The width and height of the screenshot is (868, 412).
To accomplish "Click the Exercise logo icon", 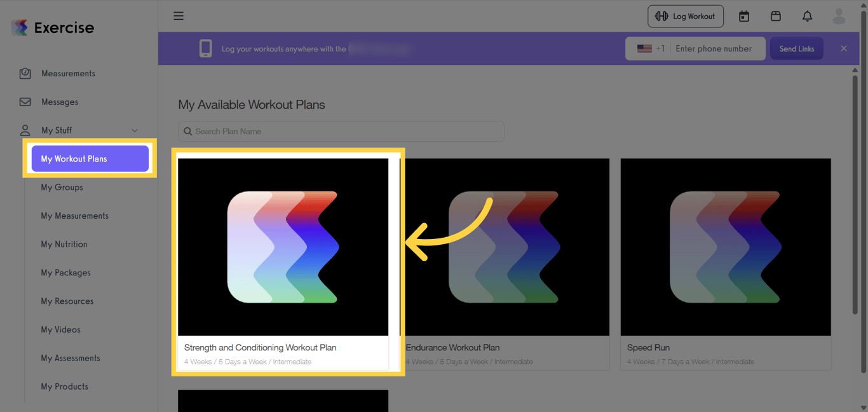I will pyautogui.click(x=20, y=27).
